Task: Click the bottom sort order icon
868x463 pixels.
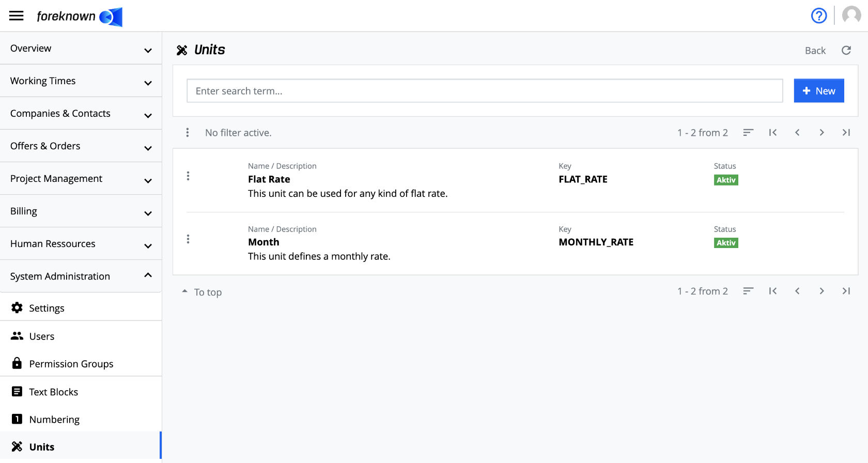Action: 748,291
